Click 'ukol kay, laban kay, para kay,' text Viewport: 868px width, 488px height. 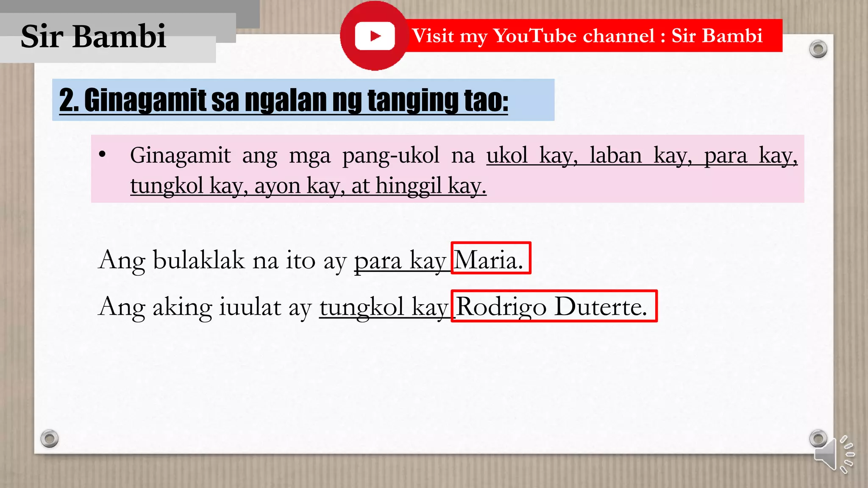(642, 155)
